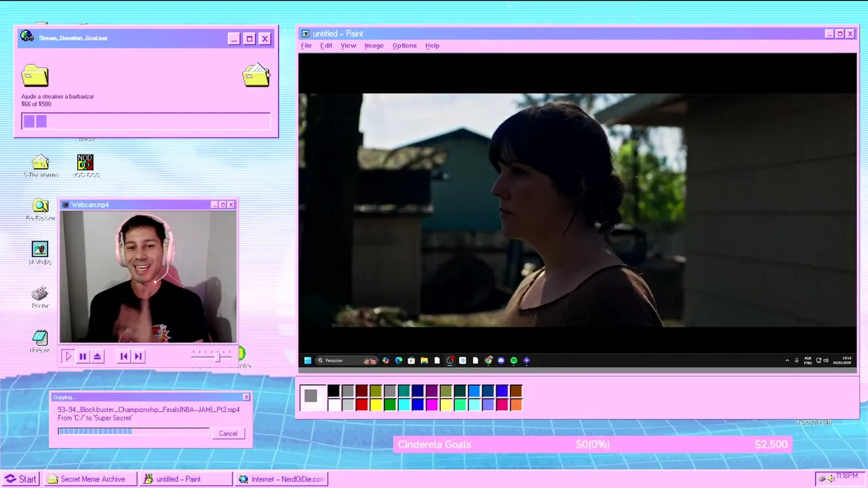Click the Cinderela Goals bar

pyautogui.click(x=592, y=445)
